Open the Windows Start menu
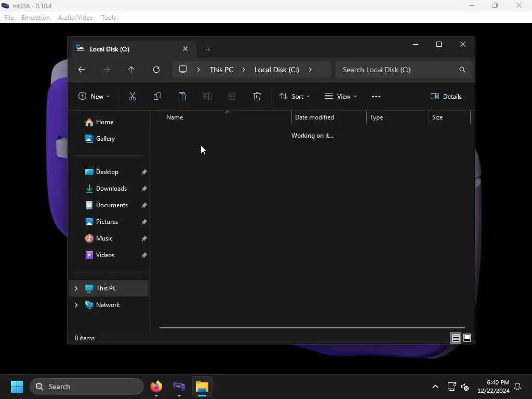 click(x=17, y=387)
